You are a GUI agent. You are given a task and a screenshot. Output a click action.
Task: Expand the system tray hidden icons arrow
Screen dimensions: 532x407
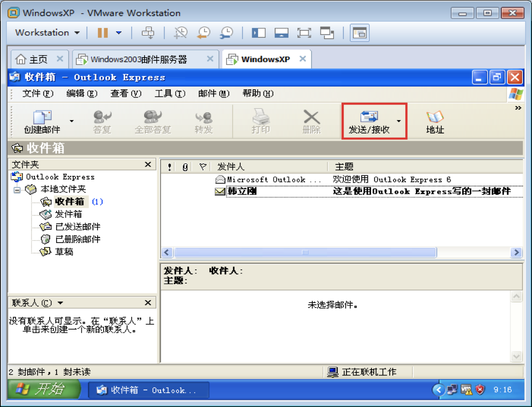439,390
